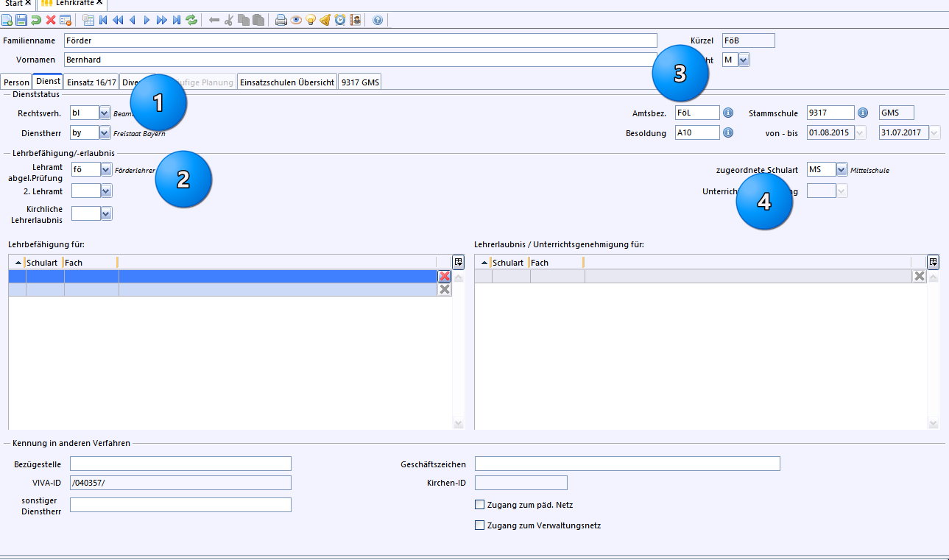Open the Rechtsverh. dropdown
Screen dimensions: 949x560
105,113
